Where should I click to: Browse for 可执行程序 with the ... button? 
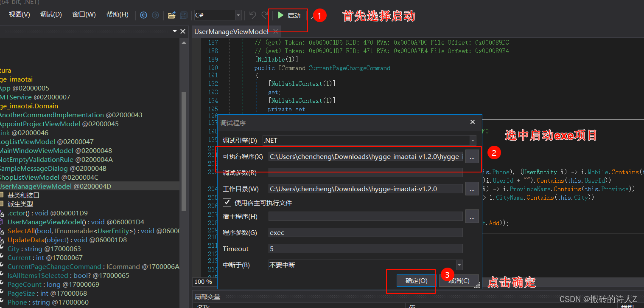[x=472, y=156]
